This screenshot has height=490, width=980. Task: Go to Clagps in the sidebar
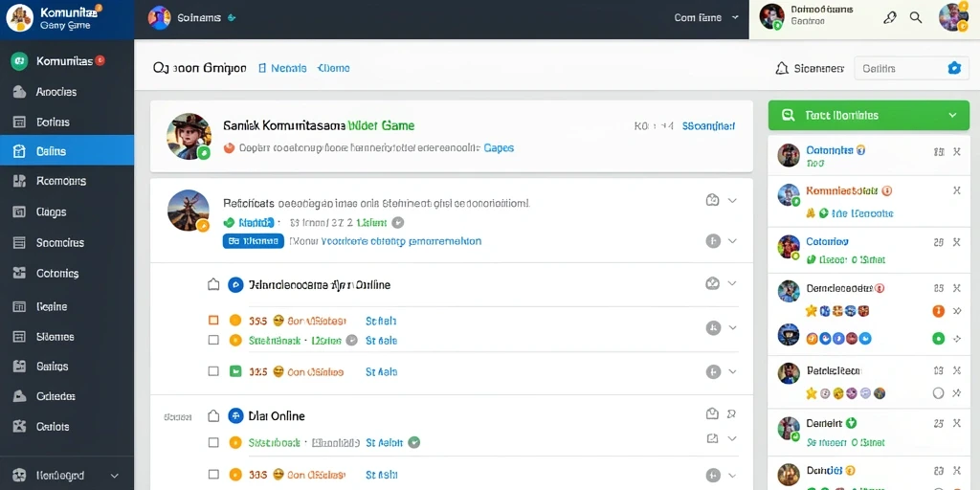(x=67, y=212)
